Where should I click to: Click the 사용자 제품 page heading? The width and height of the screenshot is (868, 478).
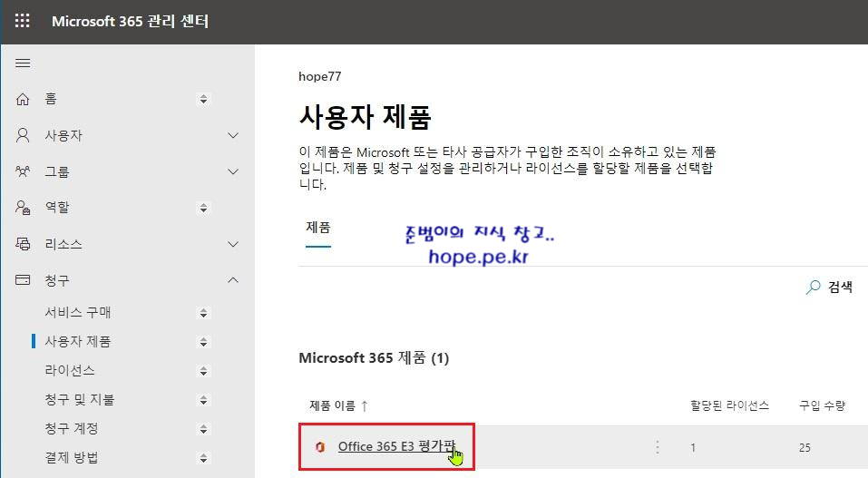tap(365, 117)
